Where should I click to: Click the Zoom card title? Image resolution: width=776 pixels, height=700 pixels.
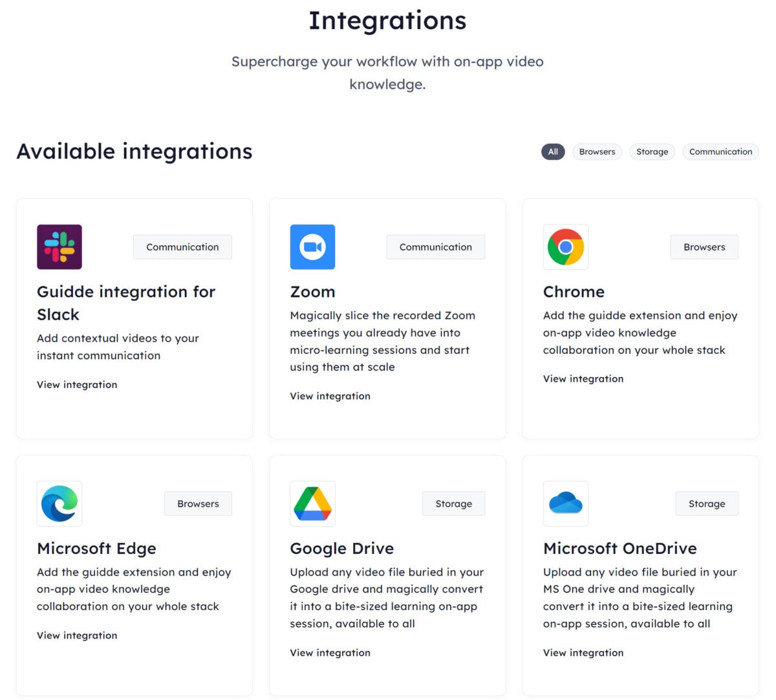pos(312,292)
